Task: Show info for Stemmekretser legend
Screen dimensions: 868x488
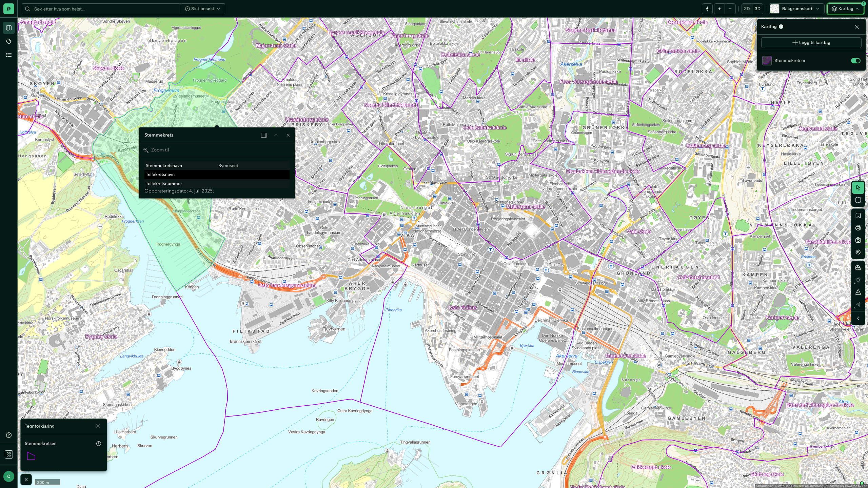Action: (99, 444)
